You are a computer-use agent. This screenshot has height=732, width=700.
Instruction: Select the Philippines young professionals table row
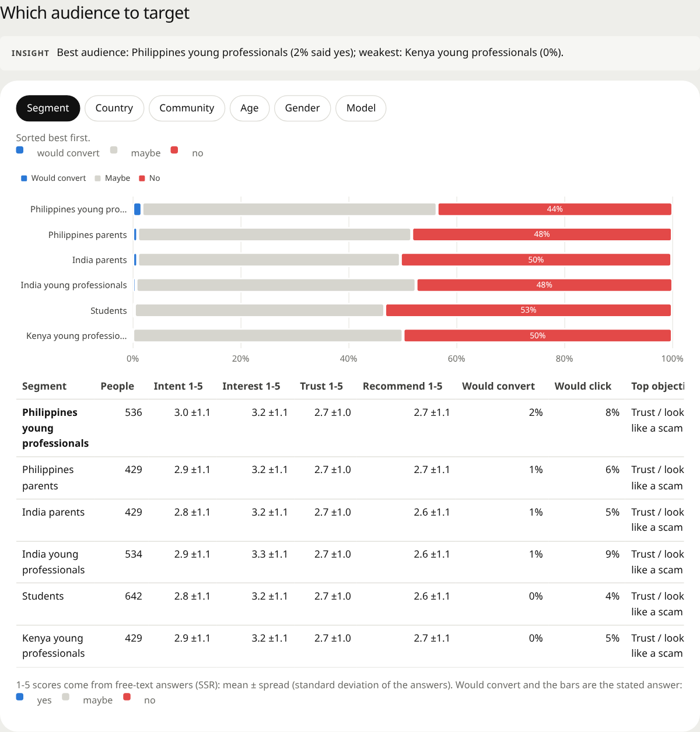click(x=350, y=428)
